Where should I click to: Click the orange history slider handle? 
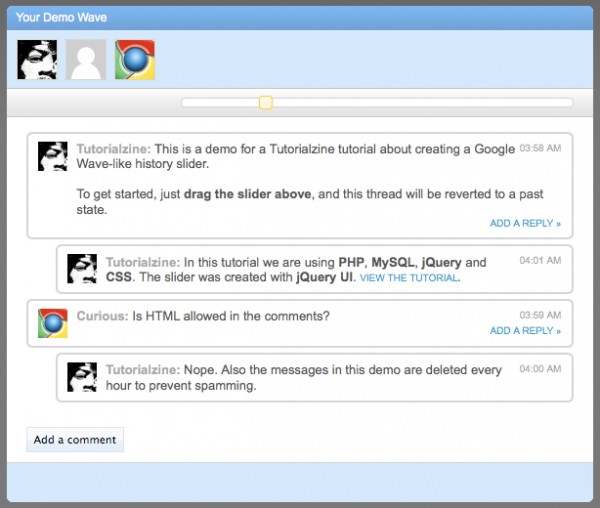tap(265, 102)
